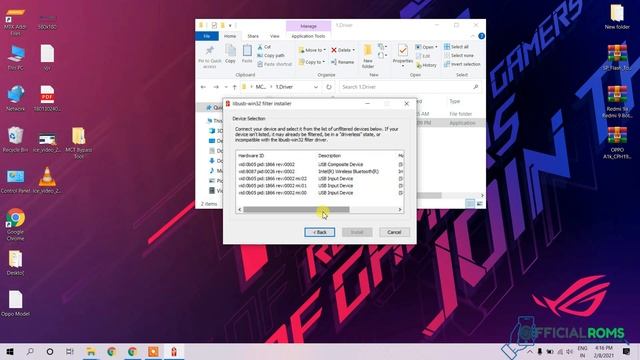
Task: Switch to the Share ribbon tab
Action: click(x=253, y=36)
